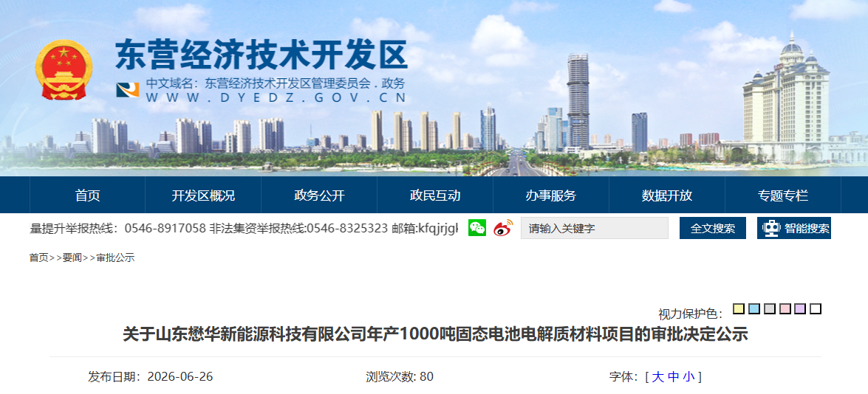Click the scrolling hotline text 0546-8917058
Viewport: 868px width, 394px height.
(165, 228)
